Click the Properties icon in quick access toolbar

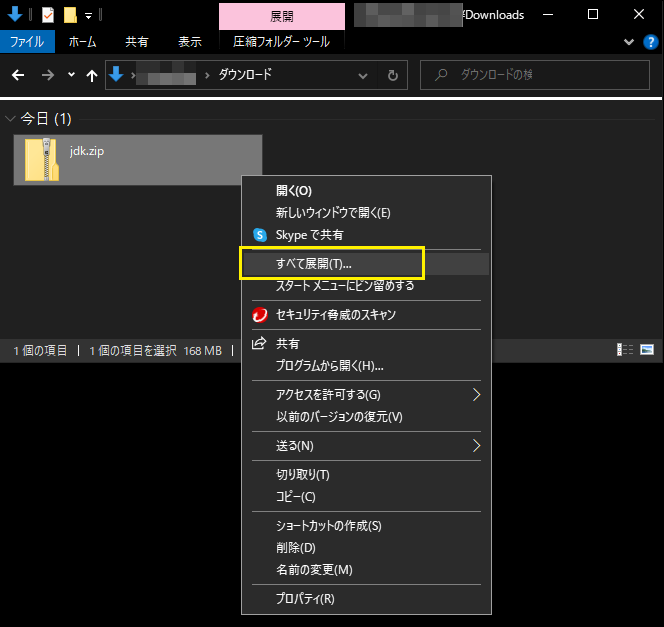point(47,15)
